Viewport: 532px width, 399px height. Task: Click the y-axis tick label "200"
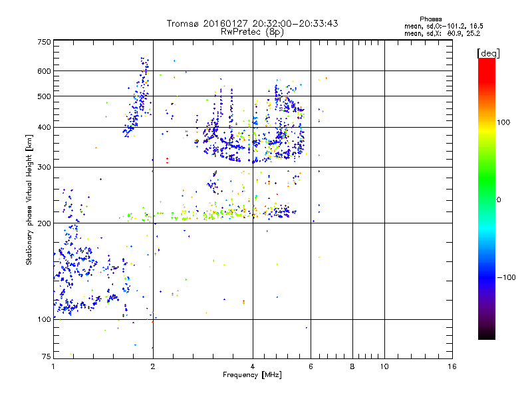pos(44,223)
